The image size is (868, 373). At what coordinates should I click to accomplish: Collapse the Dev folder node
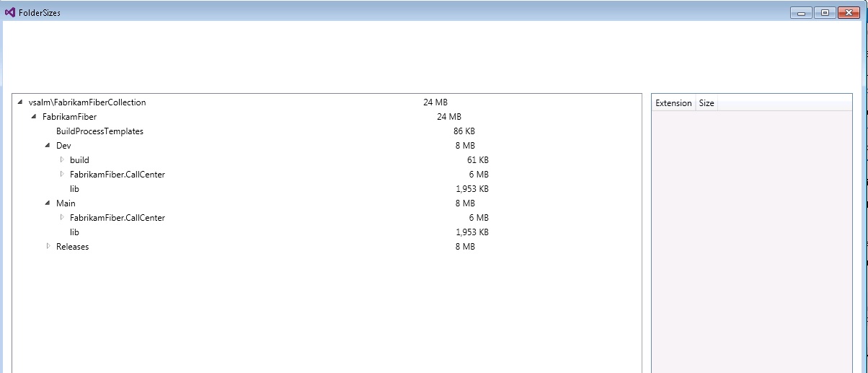(x=48, y=146)
